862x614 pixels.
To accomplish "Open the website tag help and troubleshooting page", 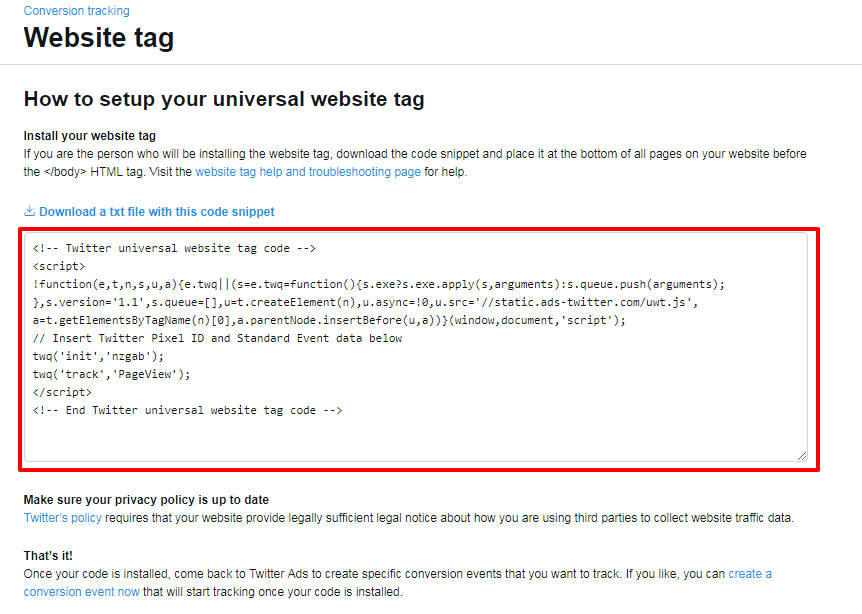I will (308, 172).
